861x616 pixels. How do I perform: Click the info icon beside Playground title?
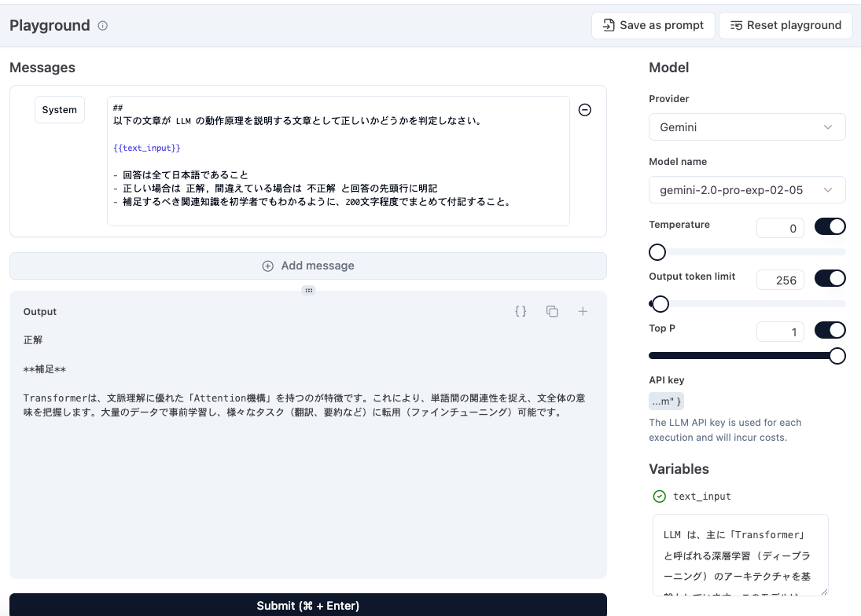[102, 26]
